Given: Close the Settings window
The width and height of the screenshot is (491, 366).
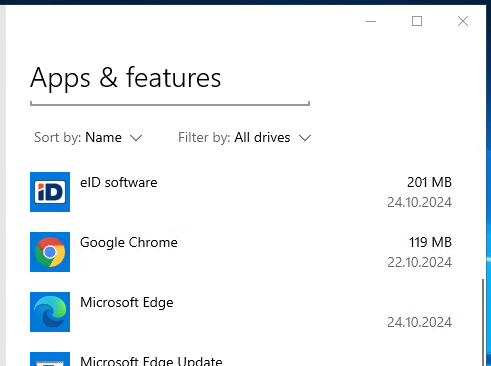Looking at the screenshot, I should (x=463, y=21).
